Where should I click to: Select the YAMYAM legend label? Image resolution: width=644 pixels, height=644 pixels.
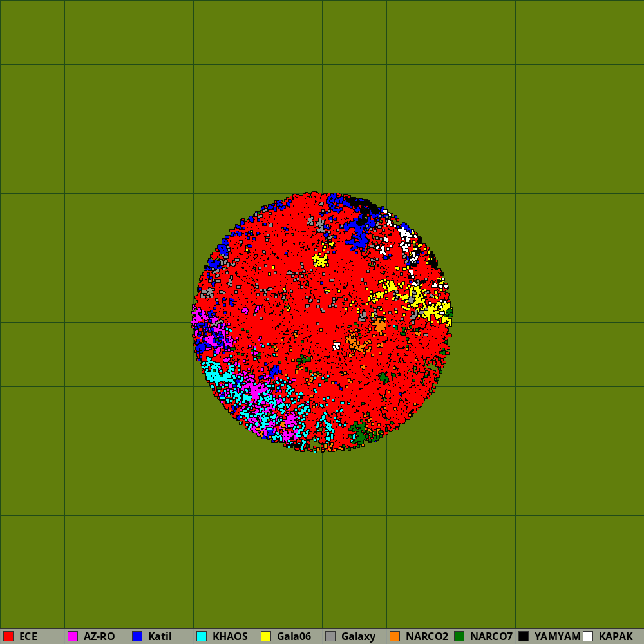coord(557,637)
